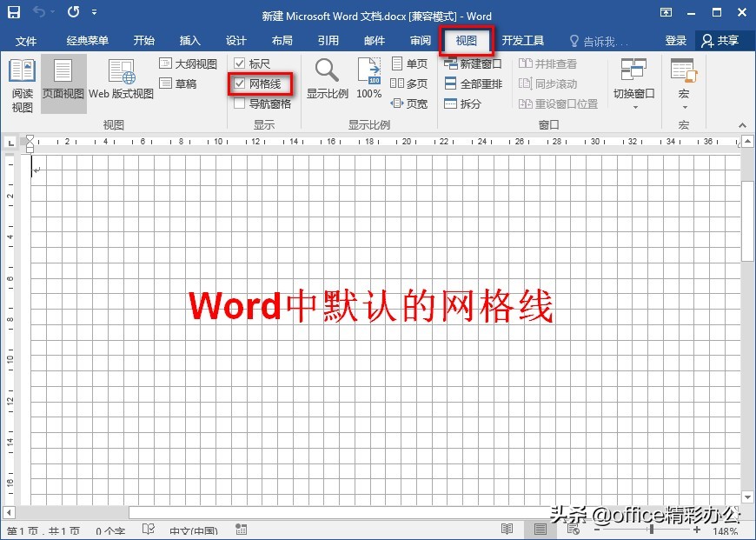The width and height of the screenshot is (756, 540).
Task: Expand the 宏 dropdown arrow
Action: (685, 107)
